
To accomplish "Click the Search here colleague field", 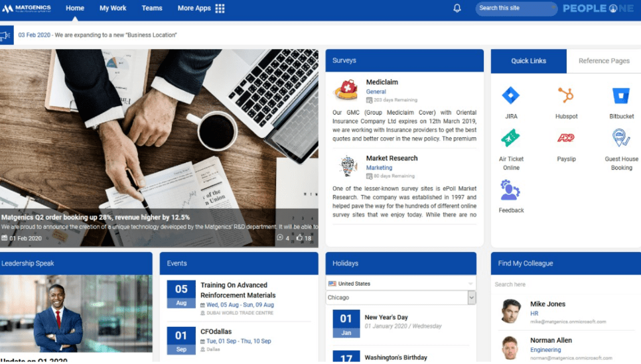I will tap(566, 284).
